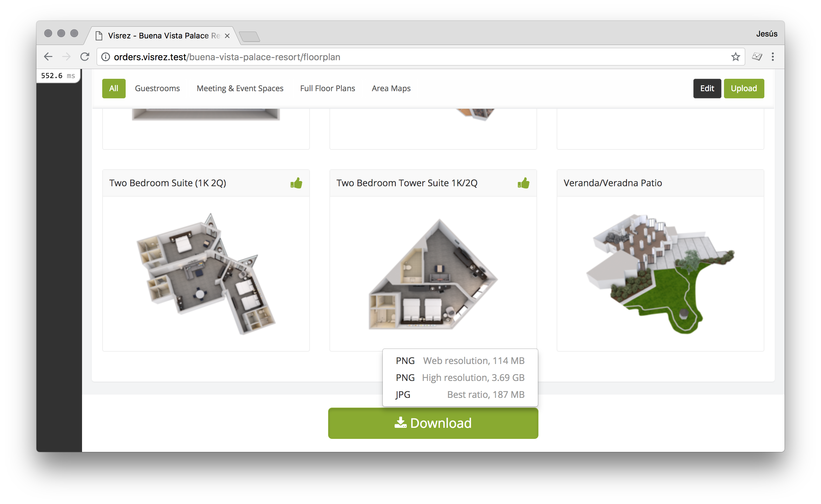The height and width of the screenshot is (504, 821).
Task: Open site info icon in address bar
Action: (105, 57)
